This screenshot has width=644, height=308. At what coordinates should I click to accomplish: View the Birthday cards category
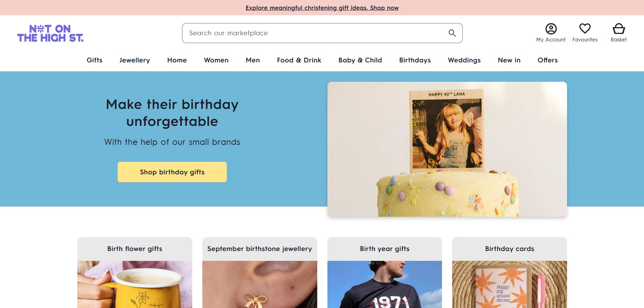click(x=509, y=249)
